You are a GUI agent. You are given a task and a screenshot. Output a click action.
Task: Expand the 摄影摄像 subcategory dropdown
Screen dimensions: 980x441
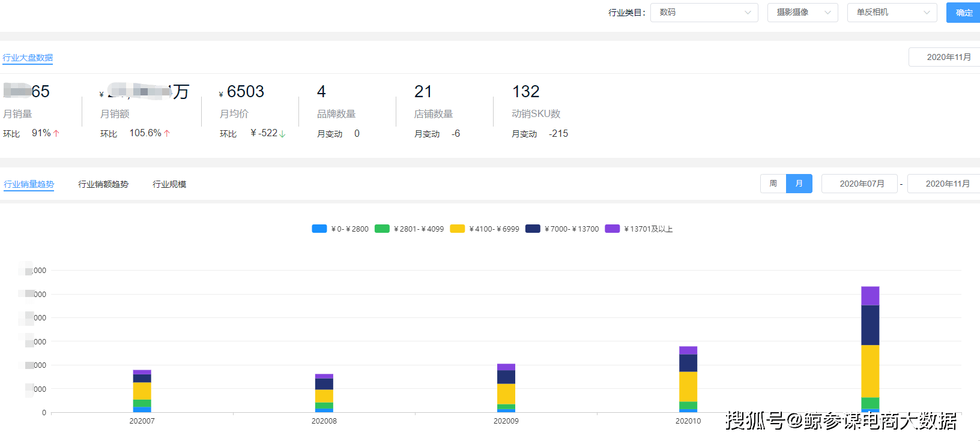pos(802,13)
